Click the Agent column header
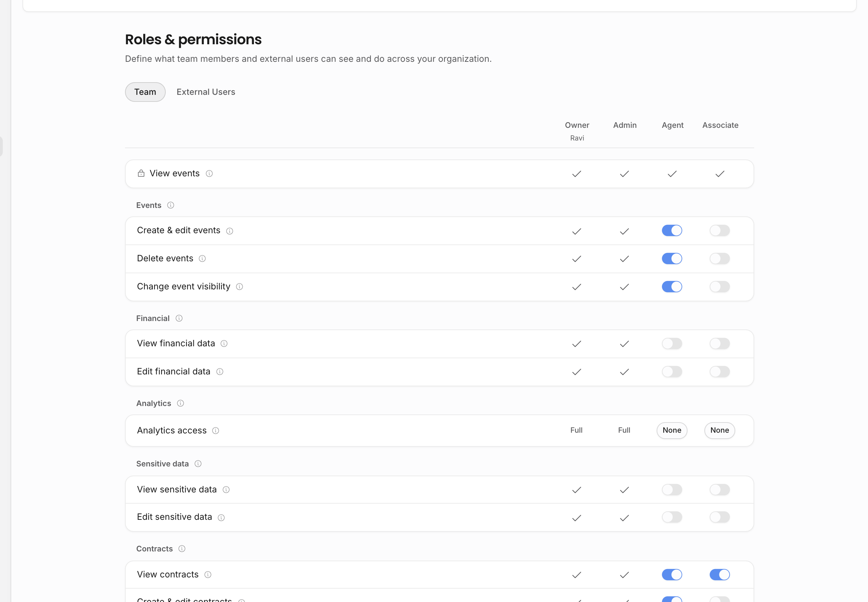This screenshot has height=602, width=868. (x=673, y=125)
